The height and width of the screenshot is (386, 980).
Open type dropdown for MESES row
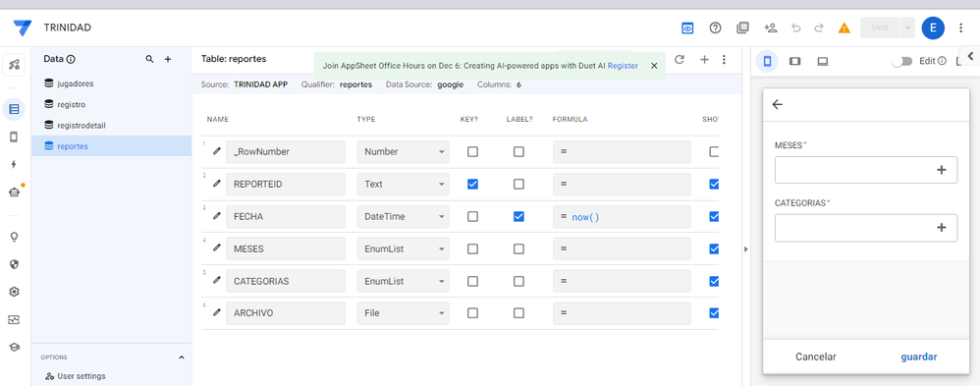404,249
